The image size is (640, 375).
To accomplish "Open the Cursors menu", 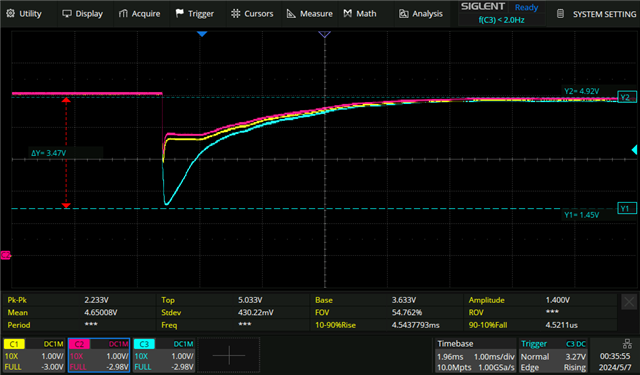I will pos(252,14).
